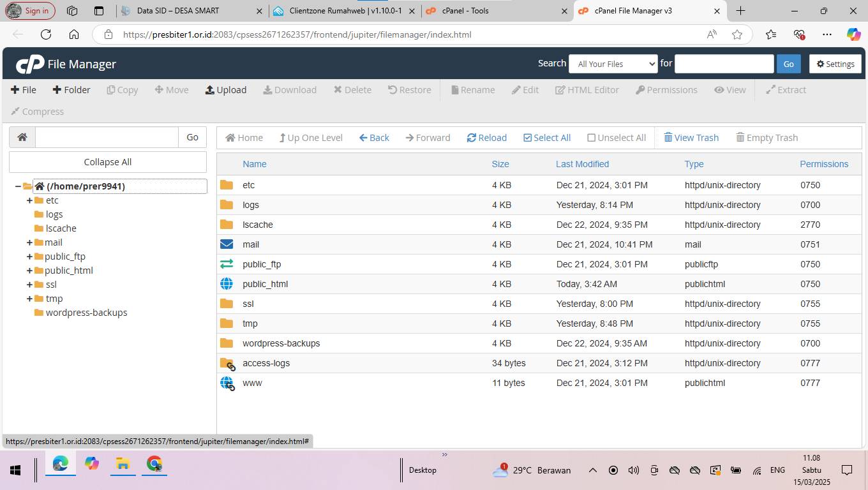
Task: Check the Select All checkbox
Action: (x=527, y=138)
